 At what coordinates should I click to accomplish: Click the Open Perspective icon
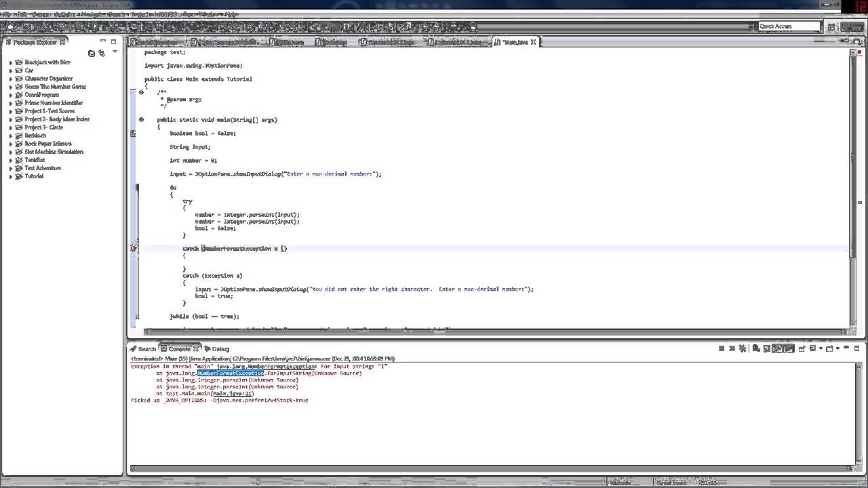831,26
